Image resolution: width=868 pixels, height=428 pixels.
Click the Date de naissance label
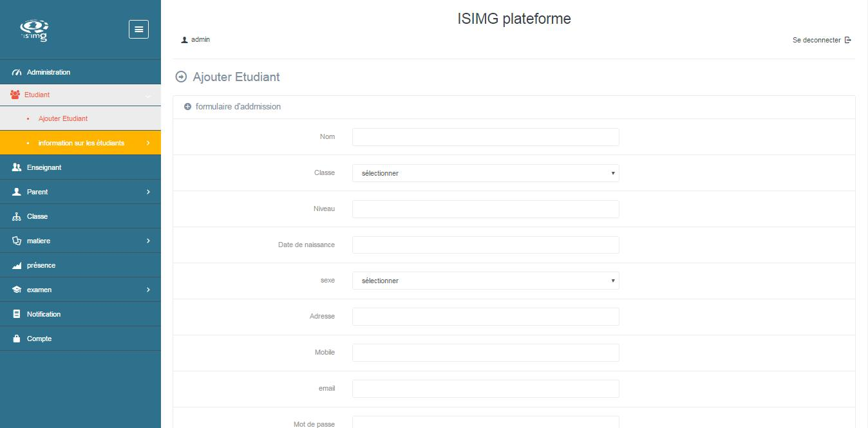tap(307, 245)
